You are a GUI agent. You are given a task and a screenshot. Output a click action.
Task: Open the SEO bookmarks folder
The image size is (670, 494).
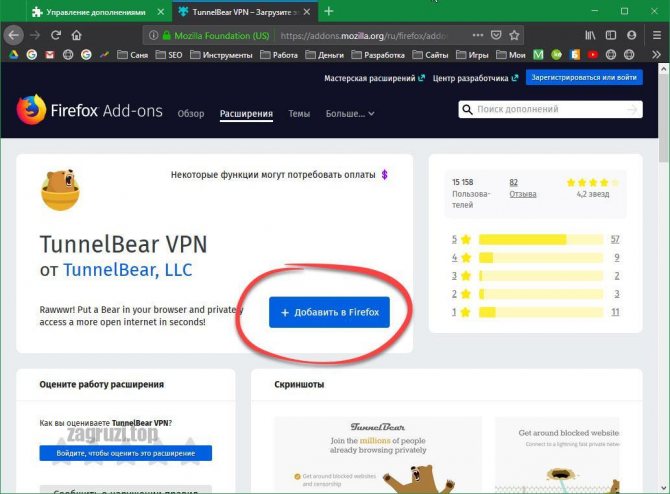tap(169, 55)
